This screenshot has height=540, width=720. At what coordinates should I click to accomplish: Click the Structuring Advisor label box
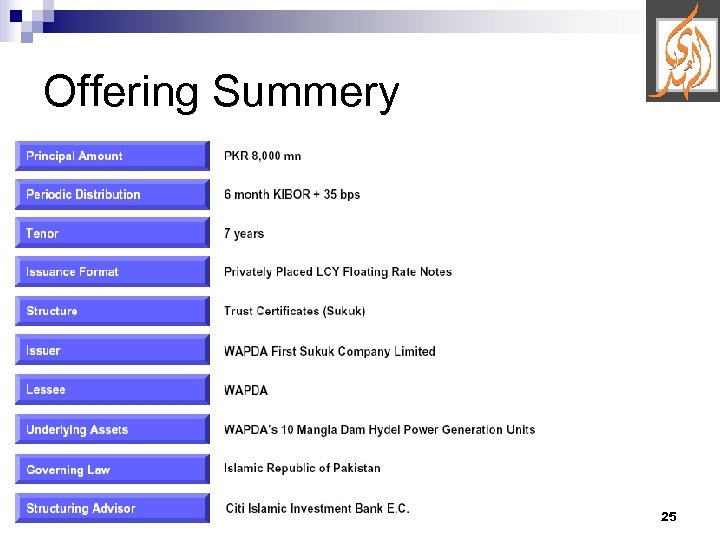[112, 508]
